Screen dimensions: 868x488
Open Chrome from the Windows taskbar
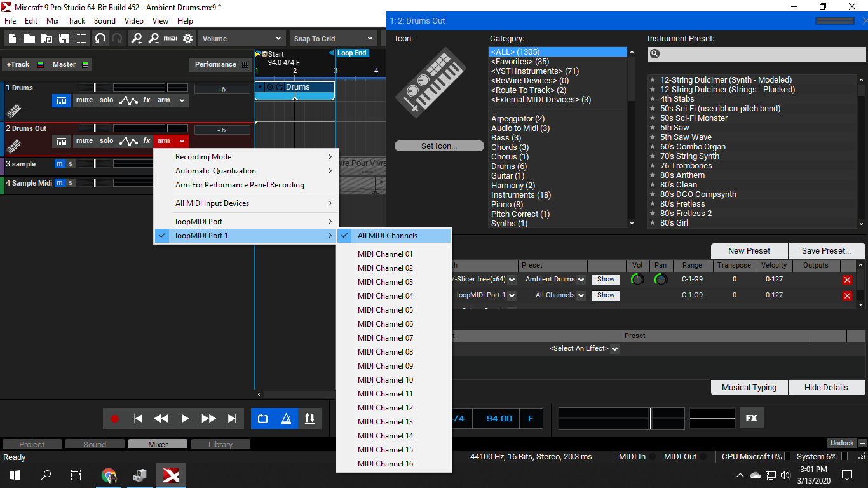109,475
